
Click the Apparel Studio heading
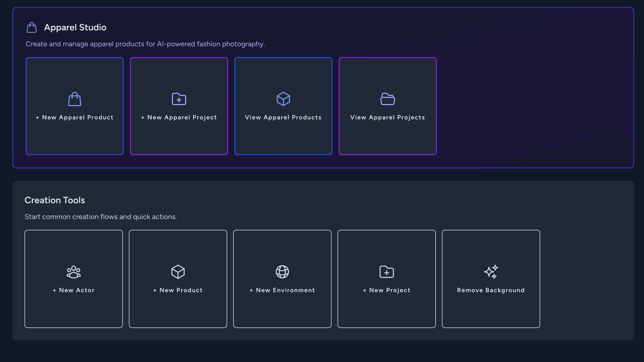pos(75,27)
